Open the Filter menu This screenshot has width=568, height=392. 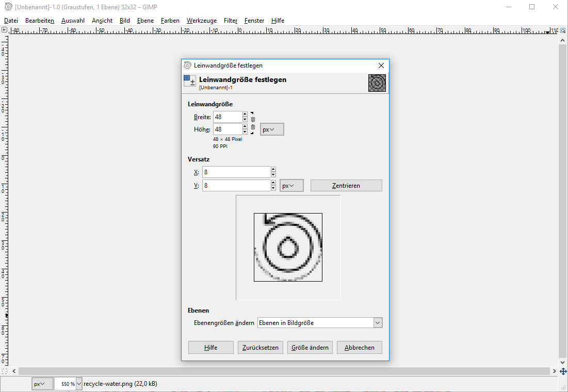point(230,21)
